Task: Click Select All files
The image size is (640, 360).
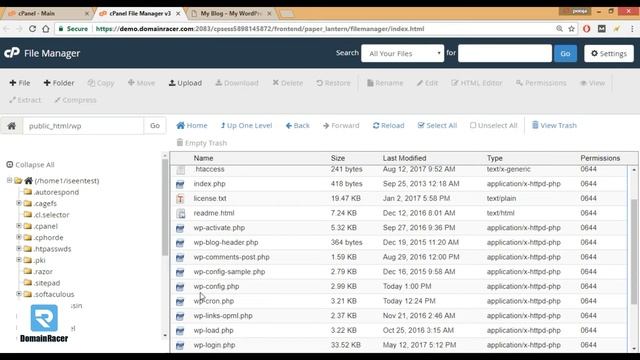Action: click(437, 125)
